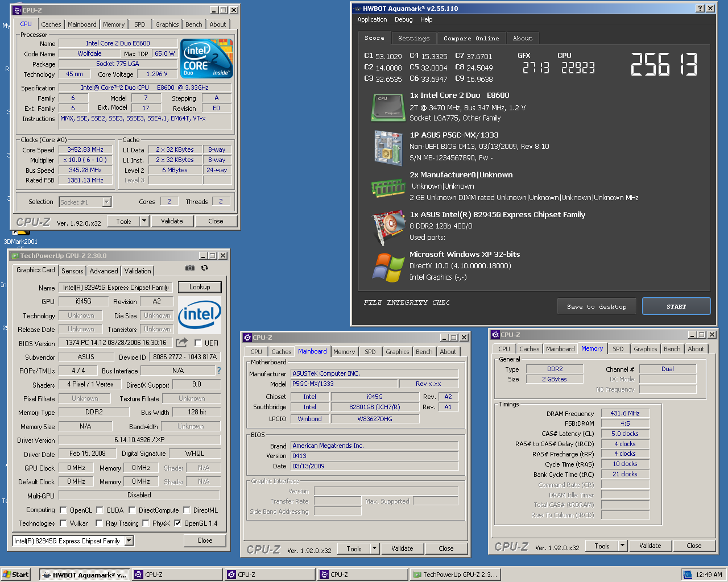Open the Help menu in Aquamark
Image resolution: width=728 pixels, height=582 pixels.
tap(427, 19)
